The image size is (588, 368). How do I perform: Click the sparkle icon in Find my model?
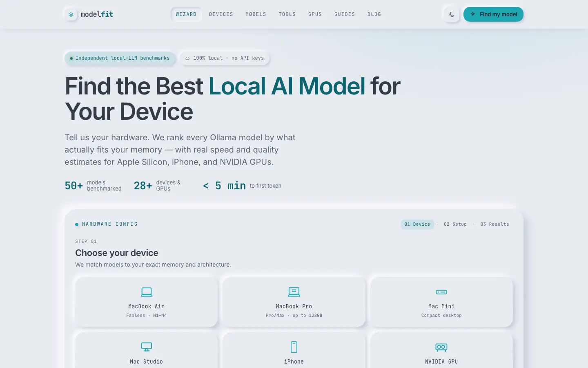(473, 14)
